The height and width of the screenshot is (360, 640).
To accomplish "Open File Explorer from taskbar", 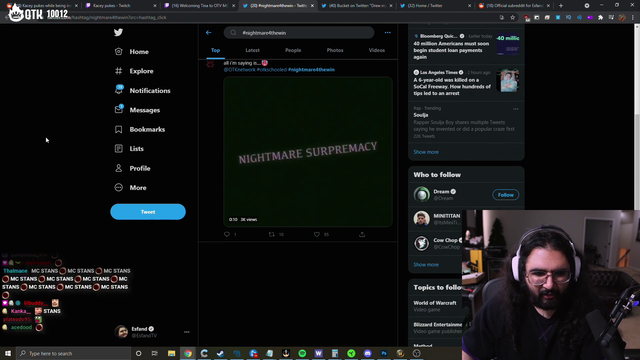I will point(171,353).
